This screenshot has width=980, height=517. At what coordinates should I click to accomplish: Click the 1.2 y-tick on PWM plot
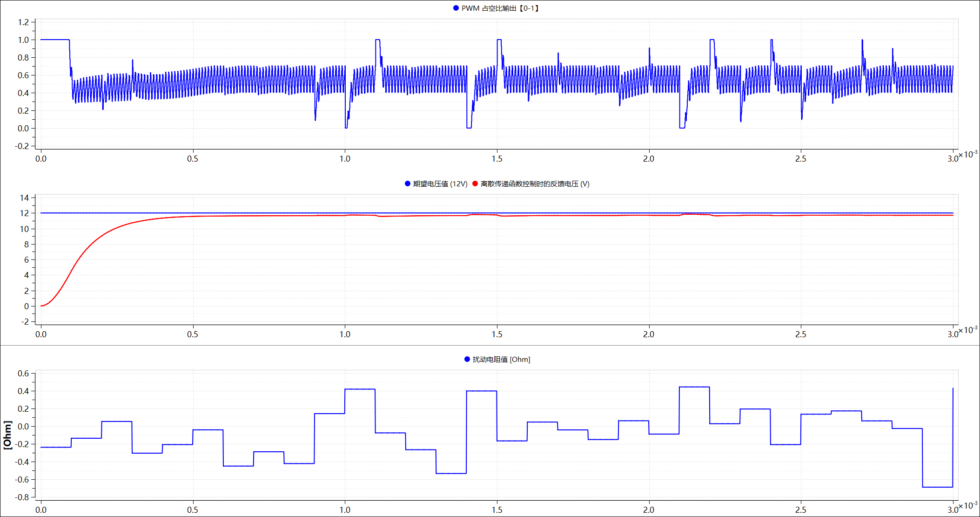tap(23, 22)
